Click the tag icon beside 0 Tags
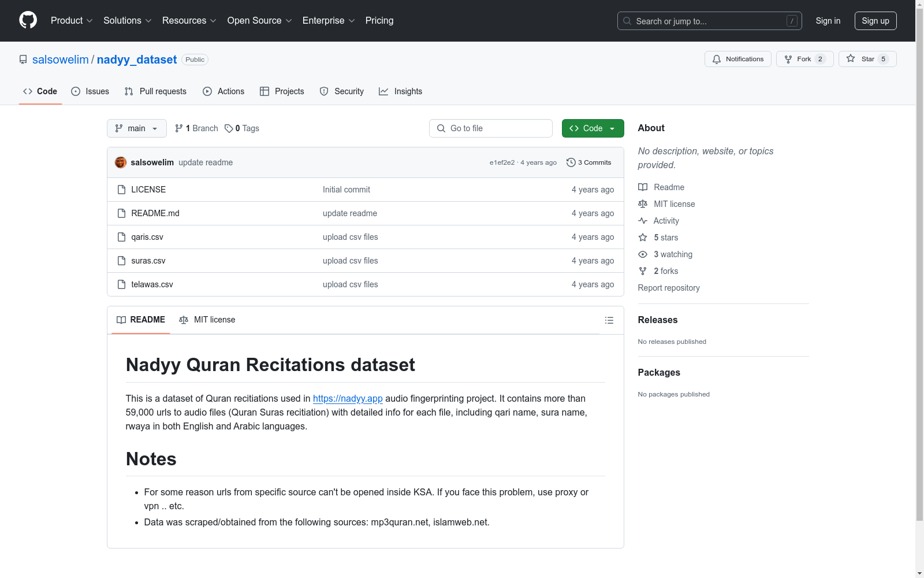This screenshot has width=924, height=578. tap(229, 128)
